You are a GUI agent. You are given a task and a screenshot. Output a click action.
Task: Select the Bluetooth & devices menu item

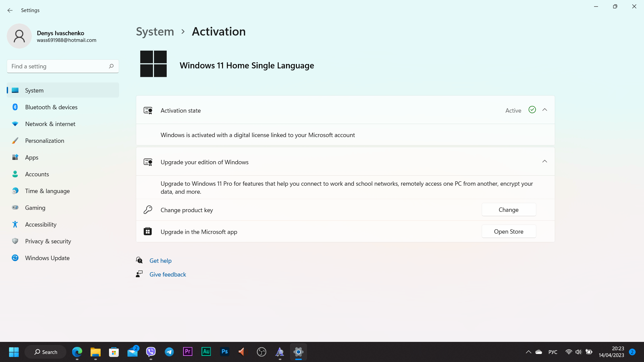[51, 107]
